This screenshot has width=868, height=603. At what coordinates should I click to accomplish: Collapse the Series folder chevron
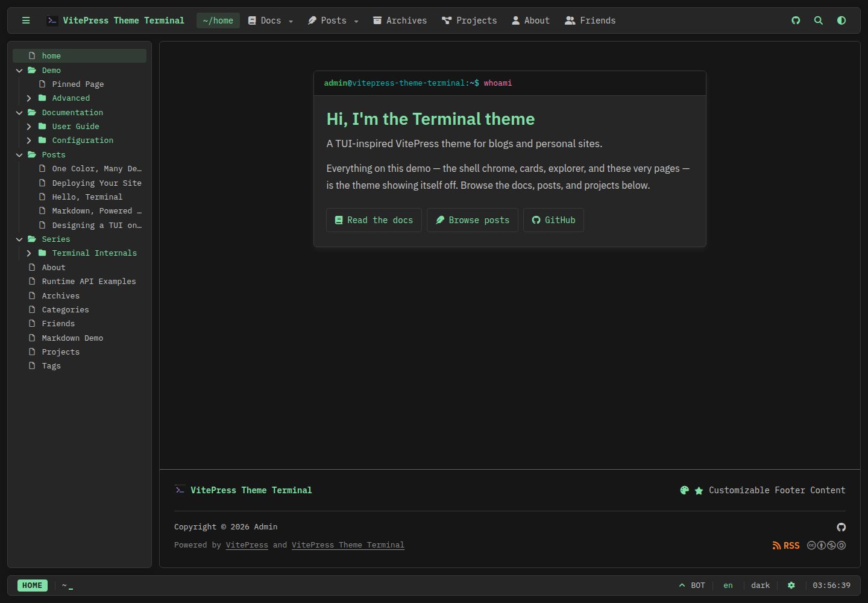19,239
